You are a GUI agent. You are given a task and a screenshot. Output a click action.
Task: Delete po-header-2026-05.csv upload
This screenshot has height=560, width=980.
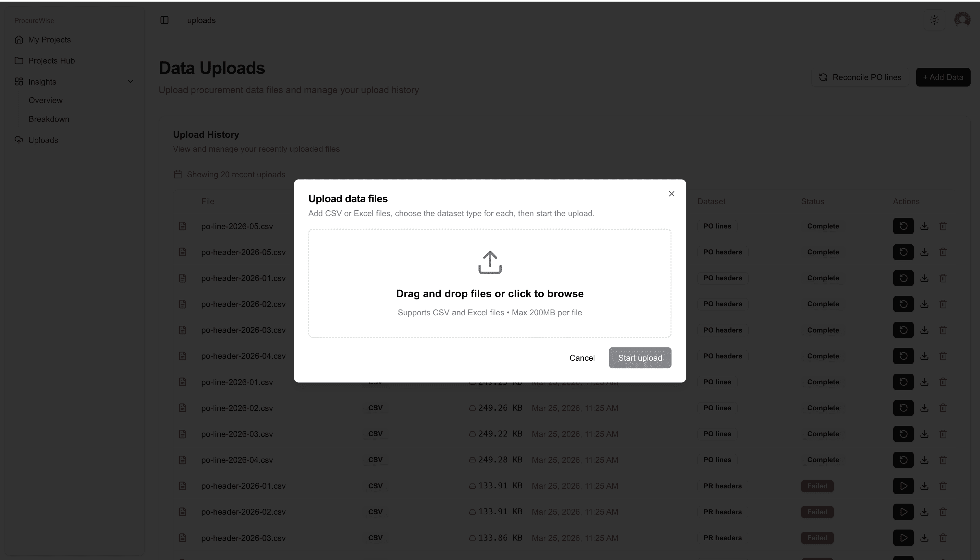pos(943,252)
